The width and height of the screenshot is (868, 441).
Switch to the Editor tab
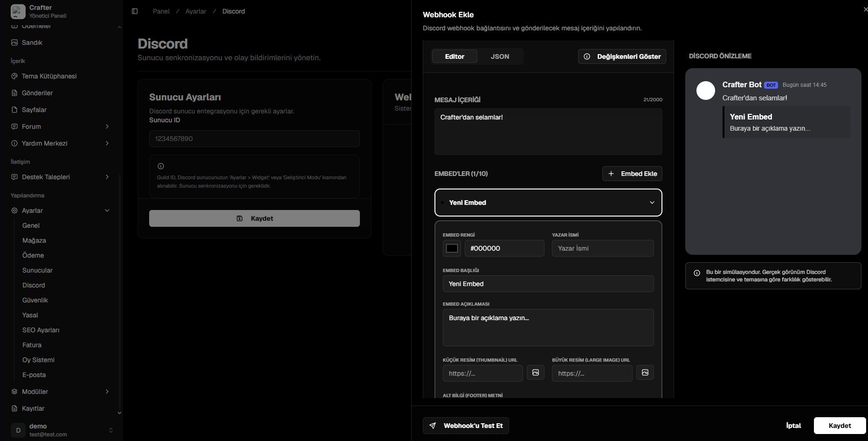pos(455,56)
